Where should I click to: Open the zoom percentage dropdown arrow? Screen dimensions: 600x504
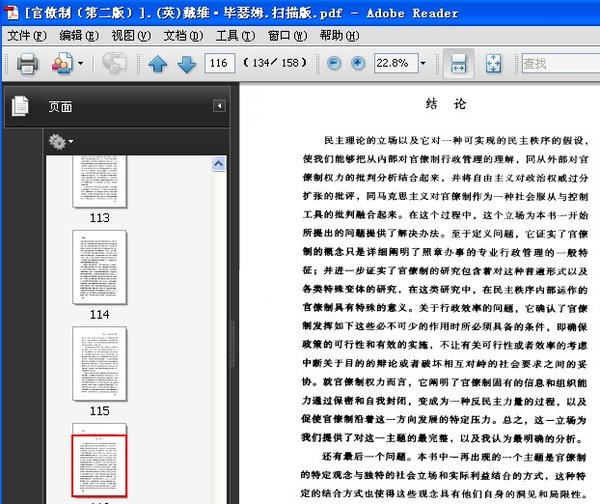423,64
